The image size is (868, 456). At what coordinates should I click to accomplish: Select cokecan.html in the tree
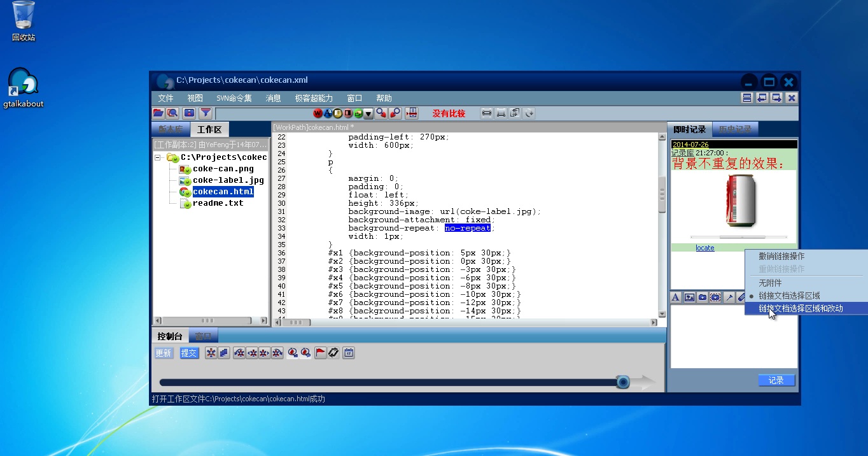pos(223,192)
